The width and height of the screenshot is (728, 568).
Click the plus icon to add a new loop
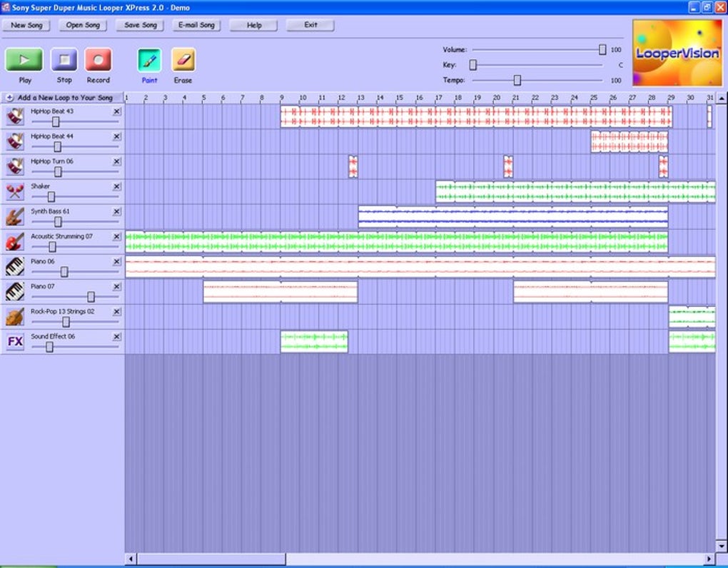coord(9,98)
